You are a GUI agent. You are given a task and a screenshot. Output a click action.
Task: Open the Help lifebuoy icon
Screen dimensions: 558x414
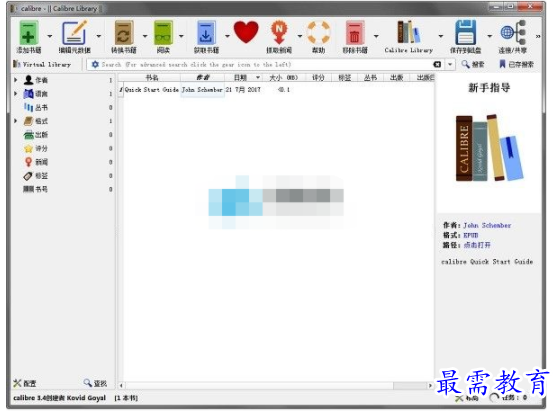coord(319,33)
